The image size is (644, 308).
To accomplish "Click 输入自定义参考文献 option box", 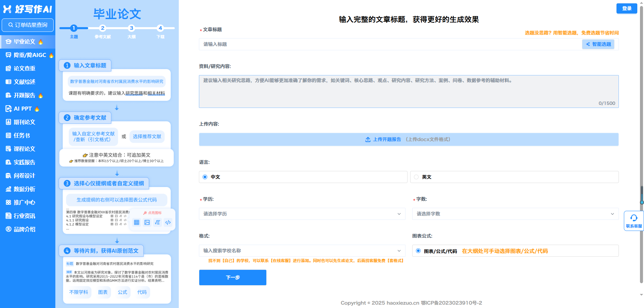I will pyautogui.click(x=93, y=137).
